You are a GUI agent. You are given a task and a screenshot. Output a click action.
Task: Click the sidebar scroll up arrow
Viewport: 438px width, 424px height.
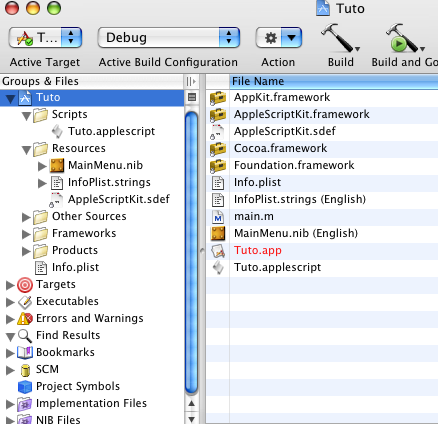point(192,403)
